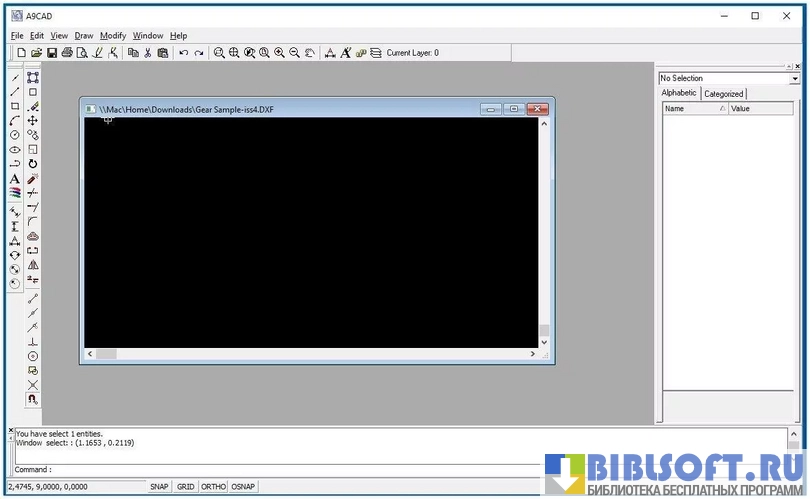Click the Print icon in the toolbar
The height and width of the screenshot is (499, 810).
(67, 53)
